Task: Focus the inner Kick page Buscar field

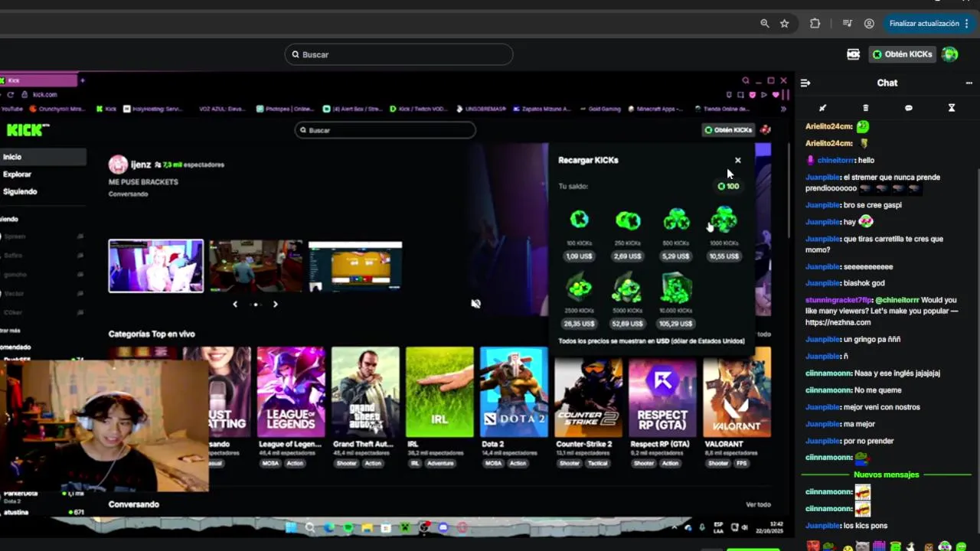Action: point(385,130)
